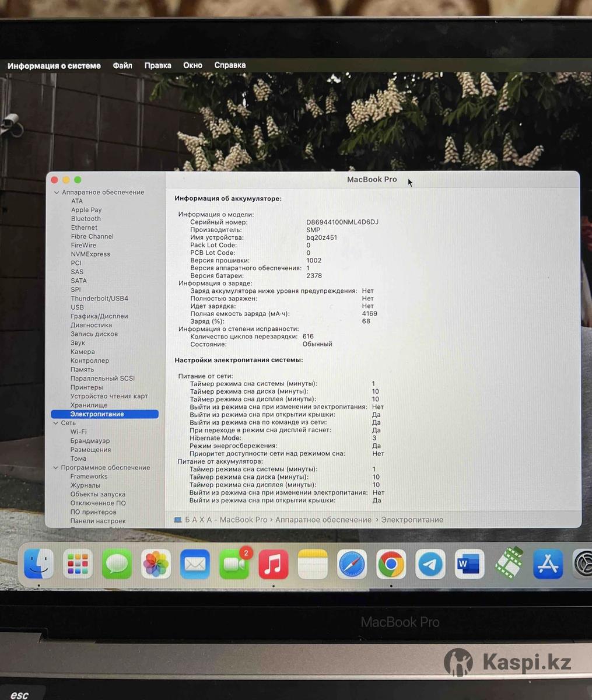Viewport: 592px width, 700px height.
Task: Select Bluetooth in the hardware list
Action: [x=86, y=219]
